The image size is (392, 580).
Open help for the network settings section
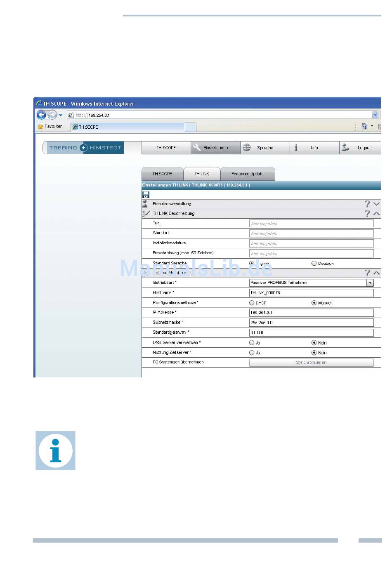click(x=367, y=273)
